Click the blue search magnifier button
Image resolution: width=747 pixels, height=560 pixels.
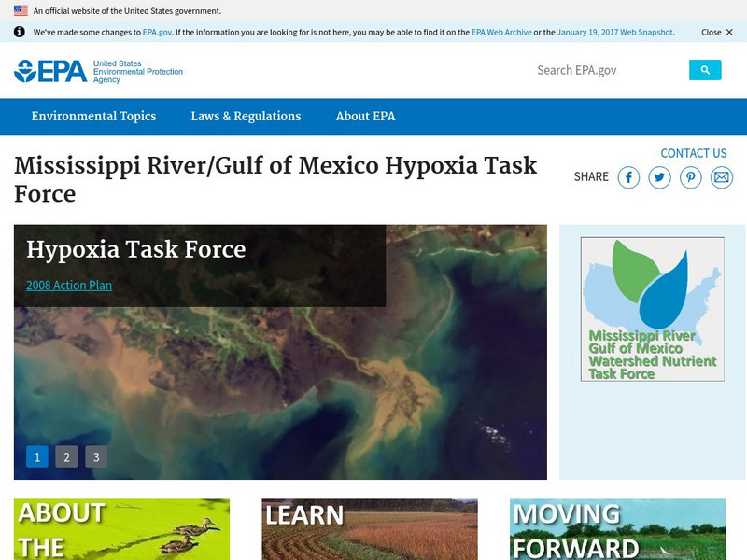706,69
